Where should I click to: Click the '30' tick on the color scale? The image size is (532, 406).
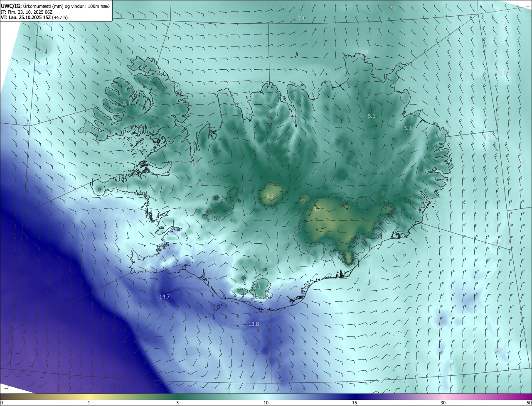[443, 403]
